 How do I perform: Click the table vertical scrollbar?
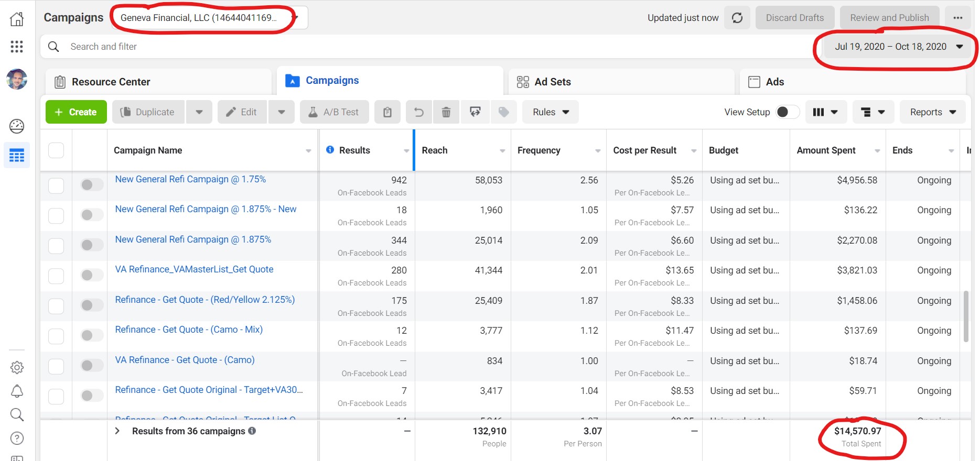[x=966, y=316]
